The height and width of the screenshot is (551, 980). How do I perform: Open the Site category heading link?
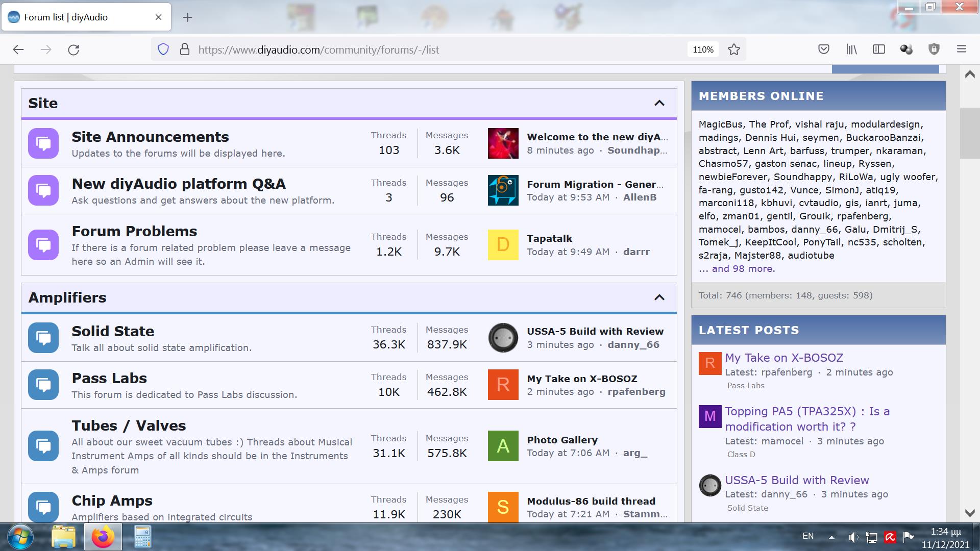[x=43, y=103]
